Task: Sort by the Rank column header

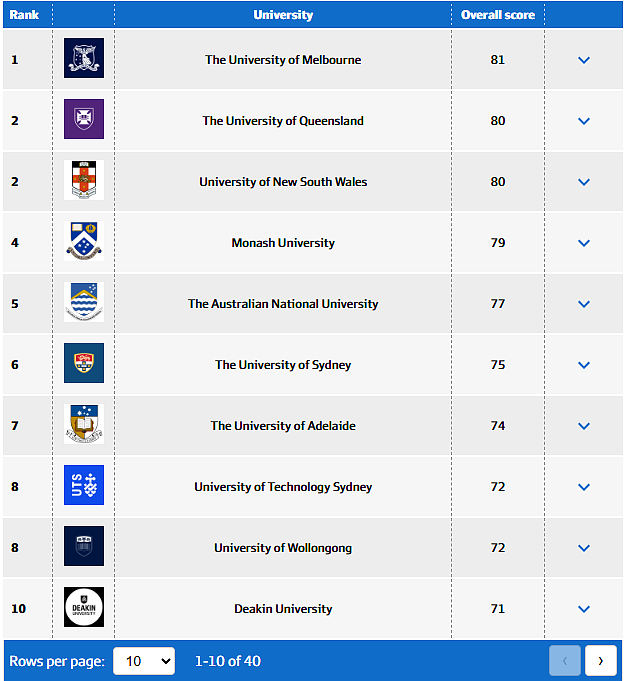Action: pos(24,15)
